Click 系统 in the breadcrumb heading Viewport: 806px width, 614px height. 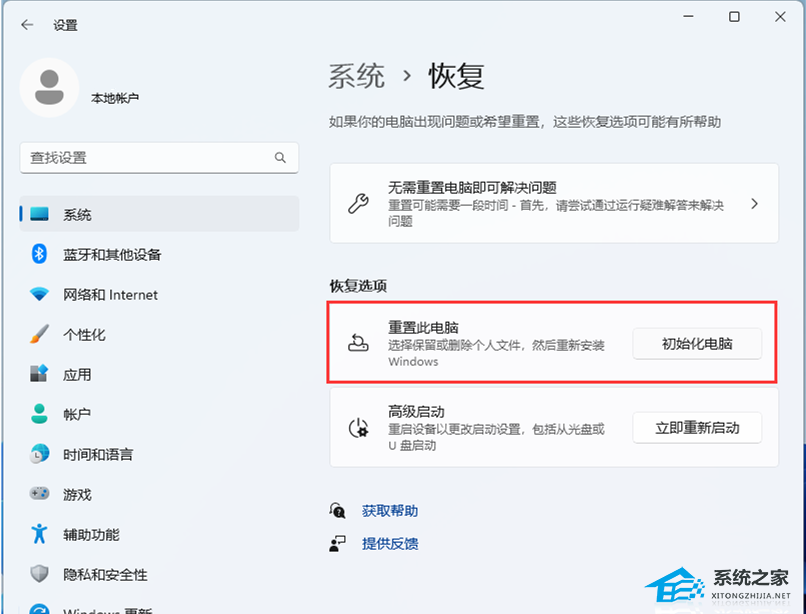coord(357,76)
